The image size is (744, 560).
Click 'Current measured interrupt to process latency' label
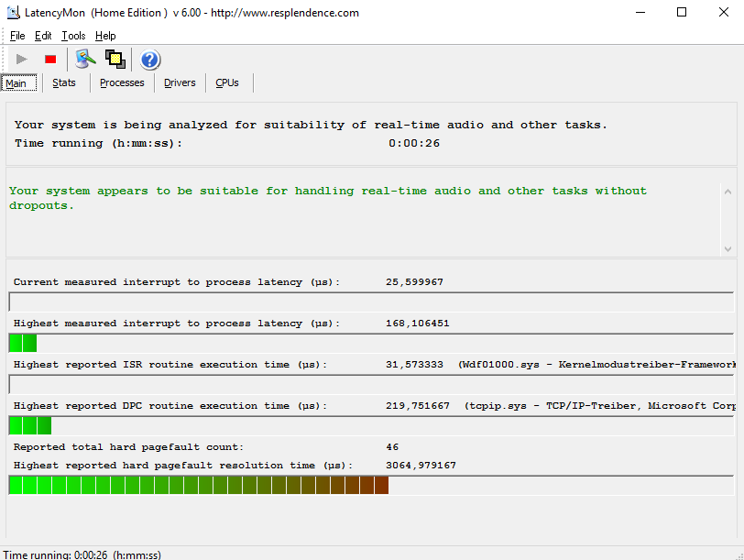pos(177,282)
